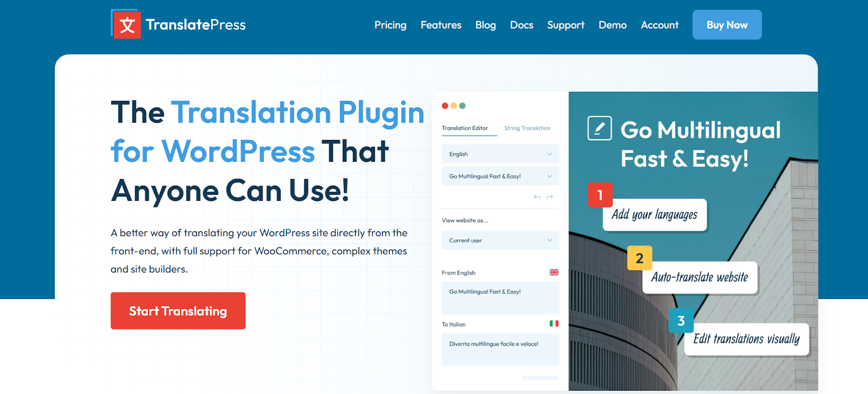Click the hero heading Translation Plugin for WordPress
This screenshot has width=868, height=394.
[268, 132]
